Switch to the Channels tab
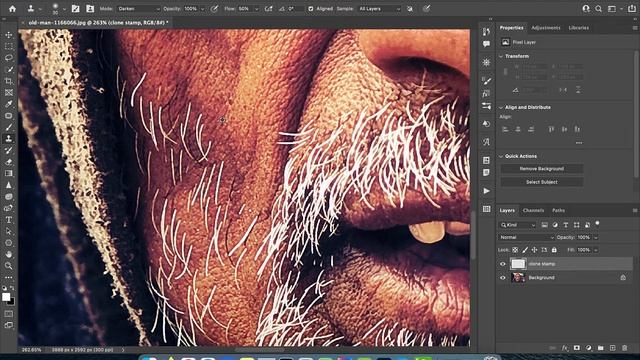Viewport: 640px width, 360px height. (x=533, y=211)
